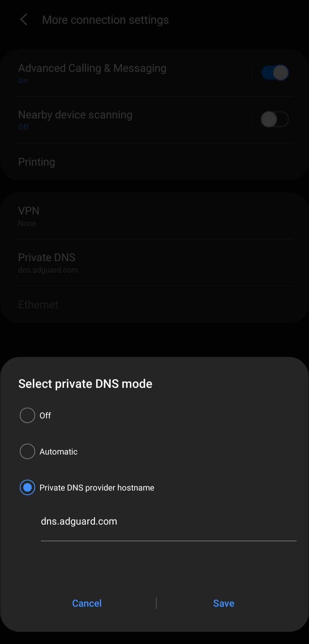
Task: Select the Private DNS provider hostname radio circle
Action: point(27,488)
